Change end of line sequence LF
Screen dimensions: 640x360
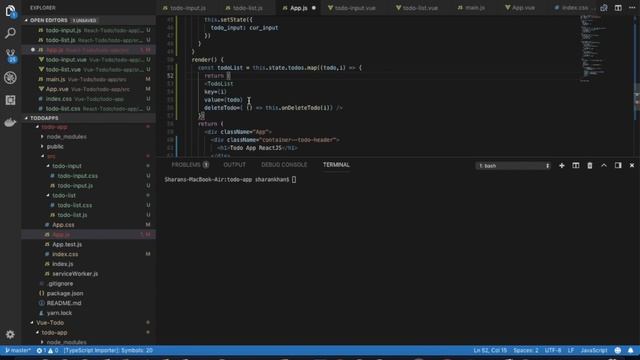571,350
